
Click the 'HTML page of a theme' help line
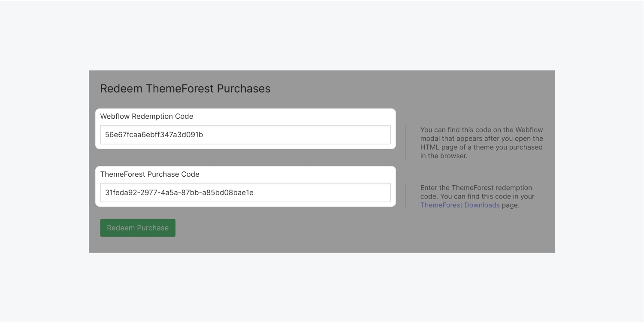click(x=481, y=147)
